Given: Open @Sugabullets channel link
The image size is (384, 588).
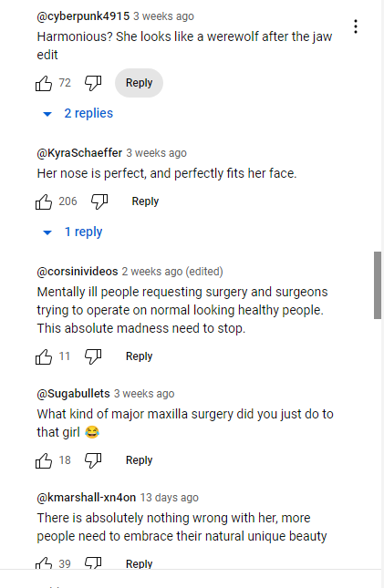Looking at the screenshot, I should (73, 394).
